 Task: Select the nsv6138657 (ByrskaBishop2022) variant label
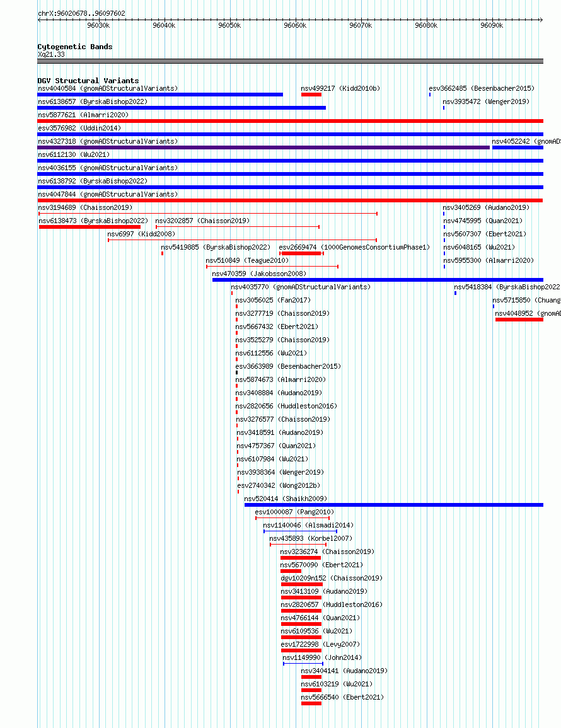(93, 101)
